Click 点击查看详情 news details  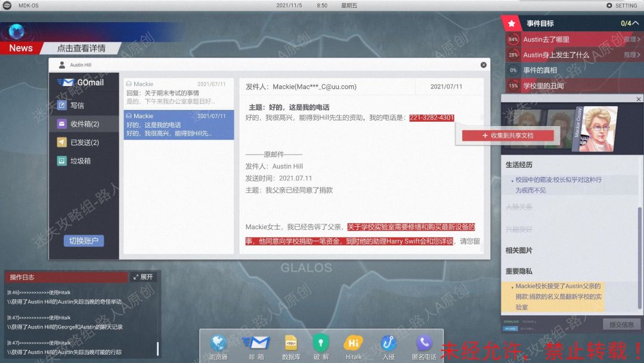click(81, 48)
